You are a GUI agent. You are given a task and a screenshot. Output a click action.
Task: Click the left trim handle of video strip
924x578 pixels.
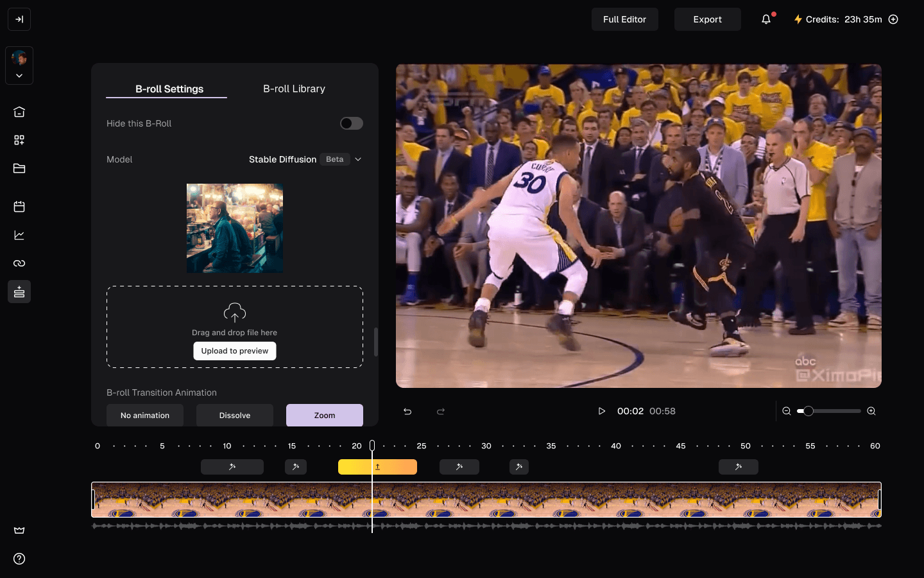[x=94, y=500]
